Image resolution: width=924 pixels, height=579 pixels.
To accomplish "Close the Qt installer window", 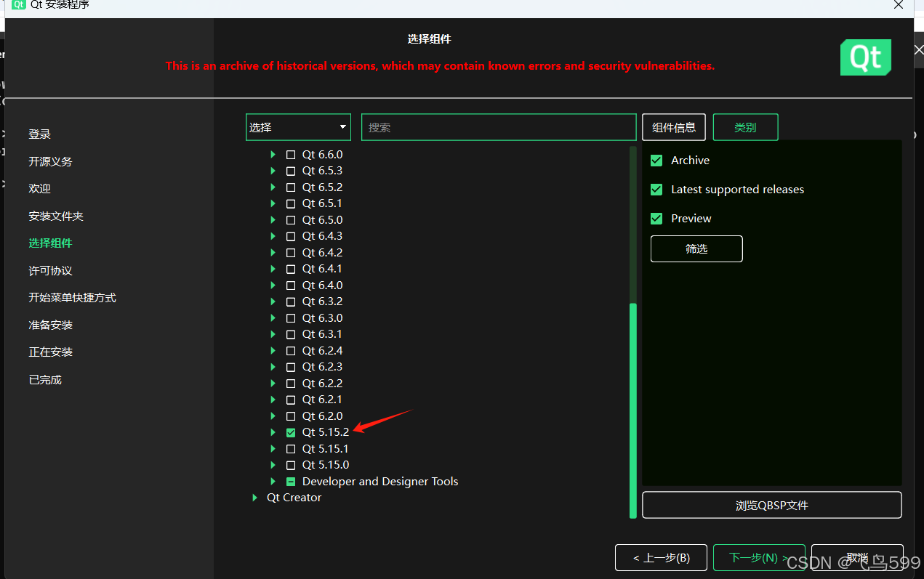I will pos(899,4).
